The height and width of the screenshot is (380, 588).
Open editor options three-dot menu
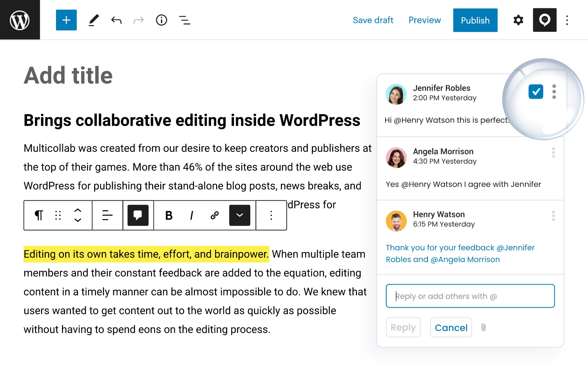click(567, 20)
